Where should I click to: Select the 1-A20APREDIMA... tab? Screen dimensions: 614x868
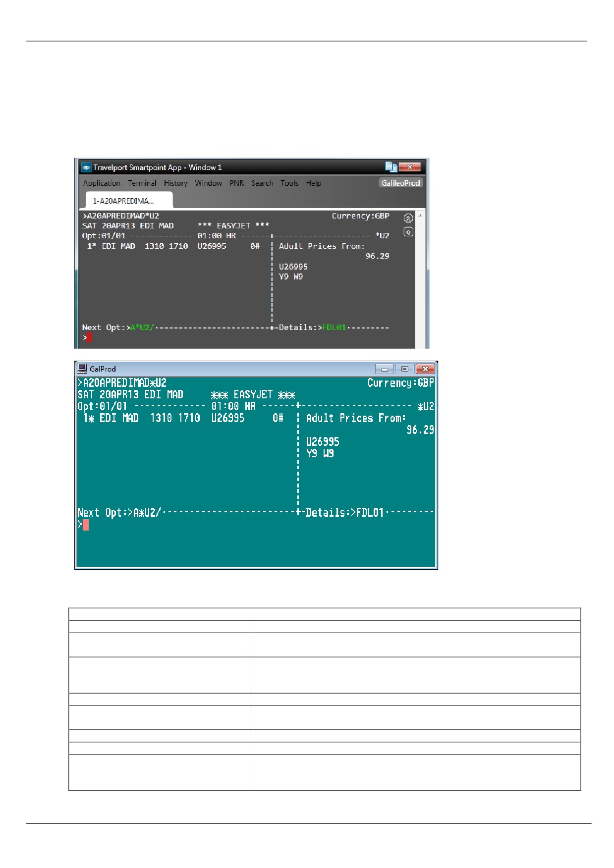(x=129, y=200)
